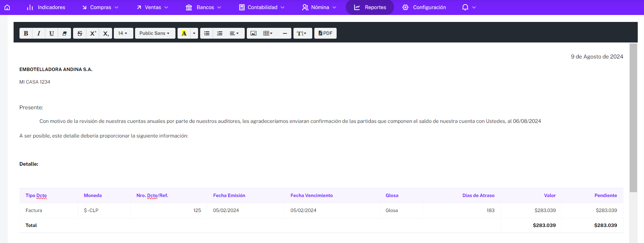Click the 'Fecha Vencimiento' column header

(x=312, y=196)
